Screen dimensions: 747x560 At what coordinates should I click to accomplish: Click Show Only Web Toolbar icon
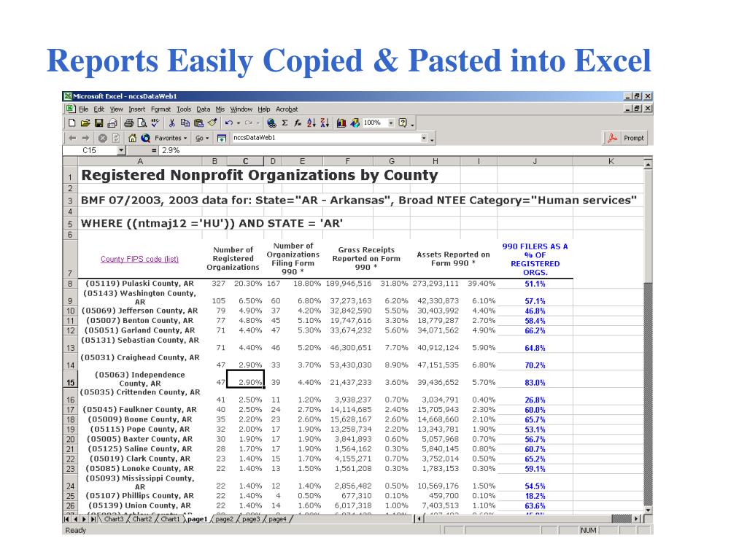(222, 138)
